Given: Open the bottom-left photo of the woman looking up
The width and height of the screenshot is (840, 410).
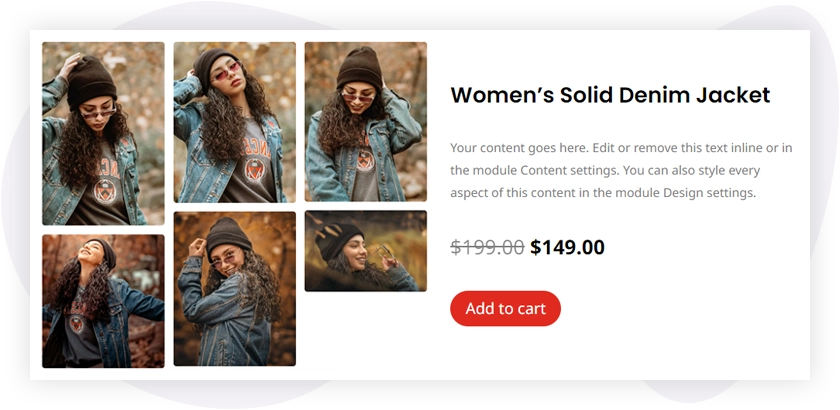Looking at the screenshot, I should coord(103,301).
